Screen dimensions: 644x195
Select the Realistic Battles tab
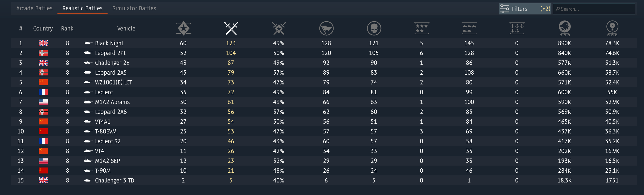pyautogui.click(x=82, y=8)
